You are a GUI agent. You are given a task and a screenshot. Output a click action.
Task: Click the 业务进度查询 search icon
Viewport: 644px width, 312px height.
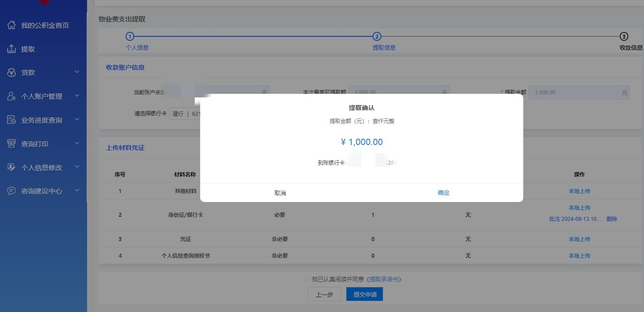point(12,120)
